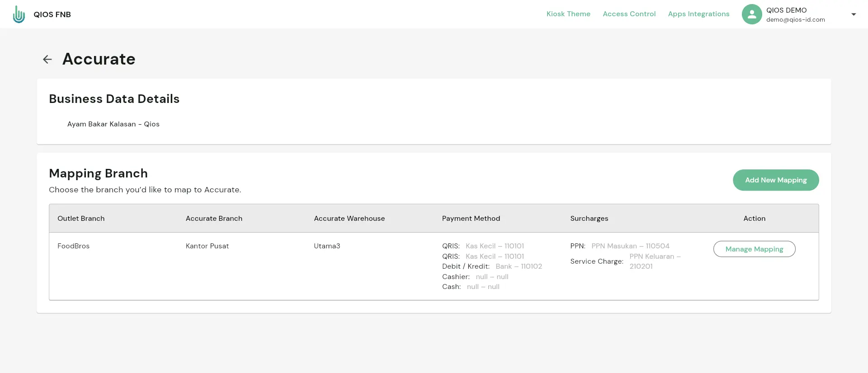
Task: Click Add New Mapping button
Action: [x=776, y=180]
